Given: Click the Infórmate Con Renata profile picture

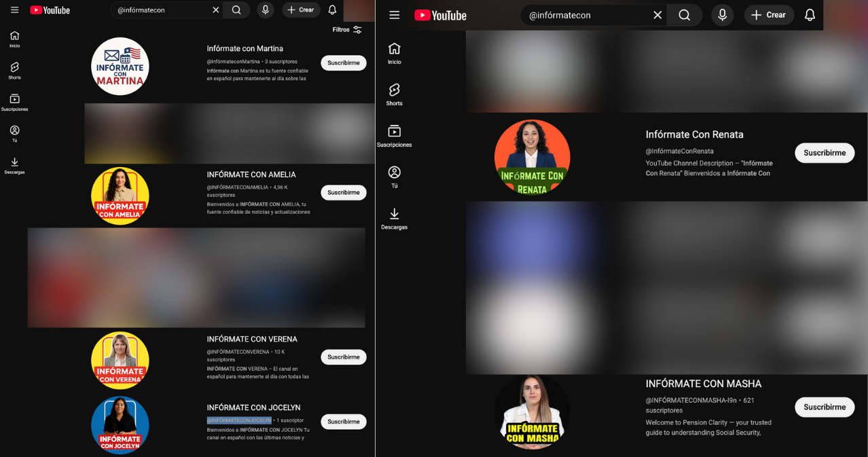Looking at the screenshot, I should tap(532, 157).
